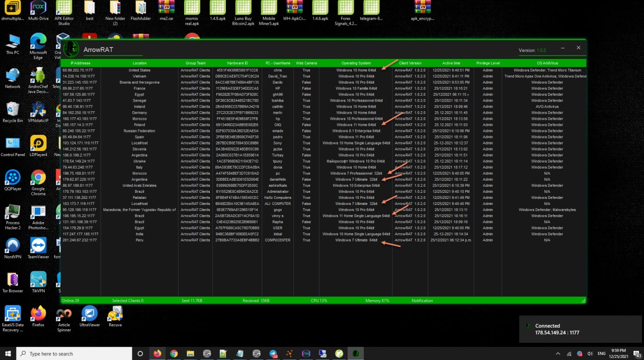The width and height of the screenshot is (644, 360).
Task: Click 'Sent 11.7KB' in status bar
Action: [192, 301]
